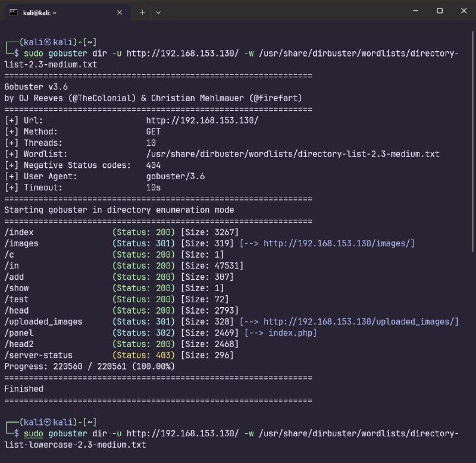Click the /panel result entry
Viewport: 476px width, 463px height.
19,333
